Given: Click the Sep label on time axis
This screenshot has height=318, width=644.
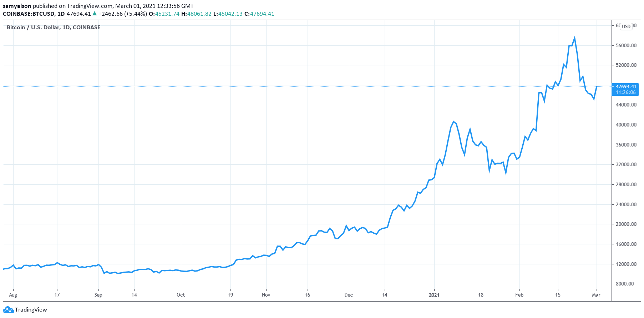Looking at the screenshot, I should click(98, 295).
